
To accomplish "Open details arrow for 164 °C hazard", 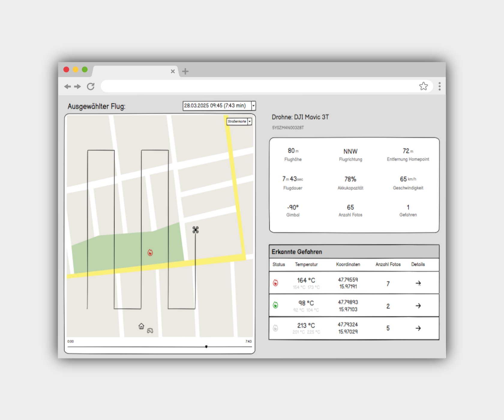I will click(x=418, y=283).
